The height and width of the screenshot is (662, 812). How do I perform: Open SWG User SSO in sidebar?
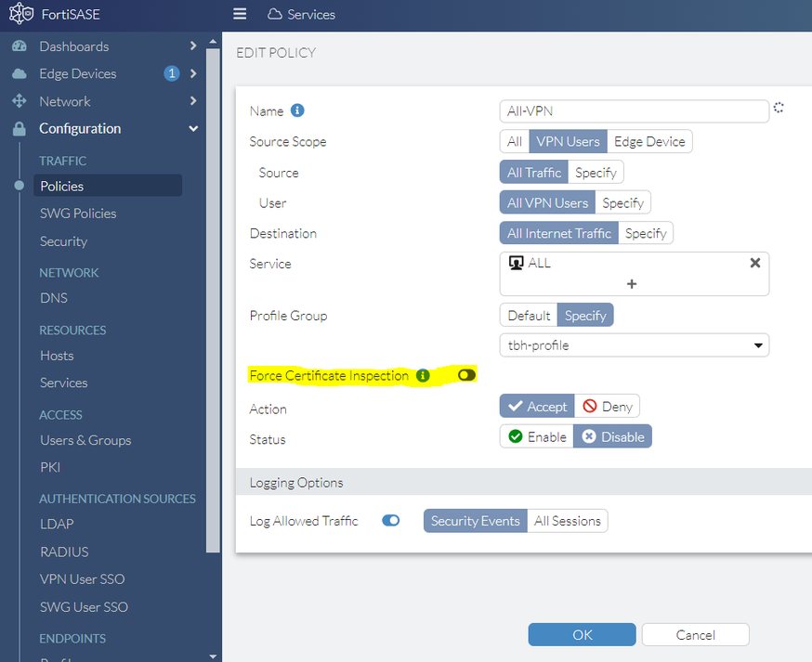click(84, 606)
